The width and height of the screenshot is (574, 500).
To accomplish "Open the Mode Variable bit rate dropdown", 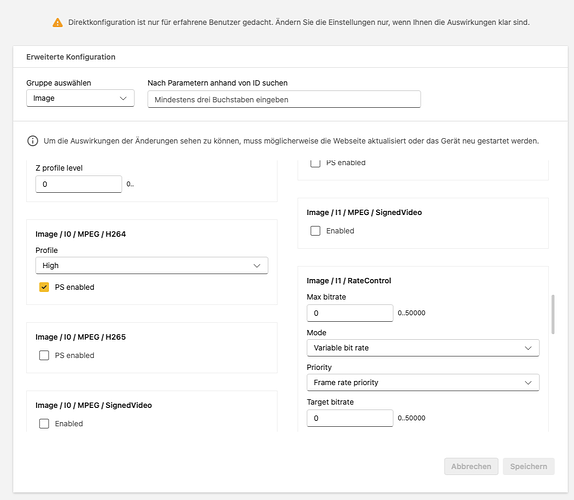I will (423, 348).
